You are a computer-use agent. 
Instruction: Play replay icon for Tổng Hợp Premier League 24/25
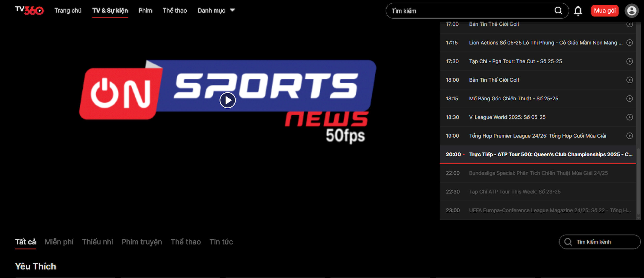pos(629,136)
